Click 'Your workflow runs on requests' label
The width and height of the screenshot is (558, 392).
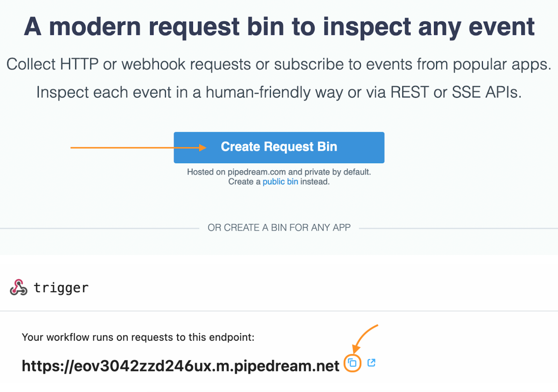pos(138,337)
